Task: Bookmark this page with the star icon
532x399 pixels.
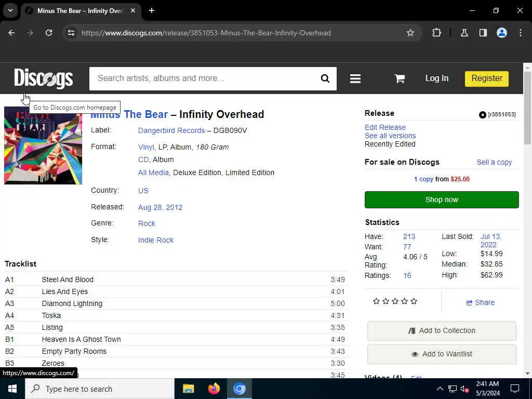Action: pyautogui.click(x=410, y=33)
